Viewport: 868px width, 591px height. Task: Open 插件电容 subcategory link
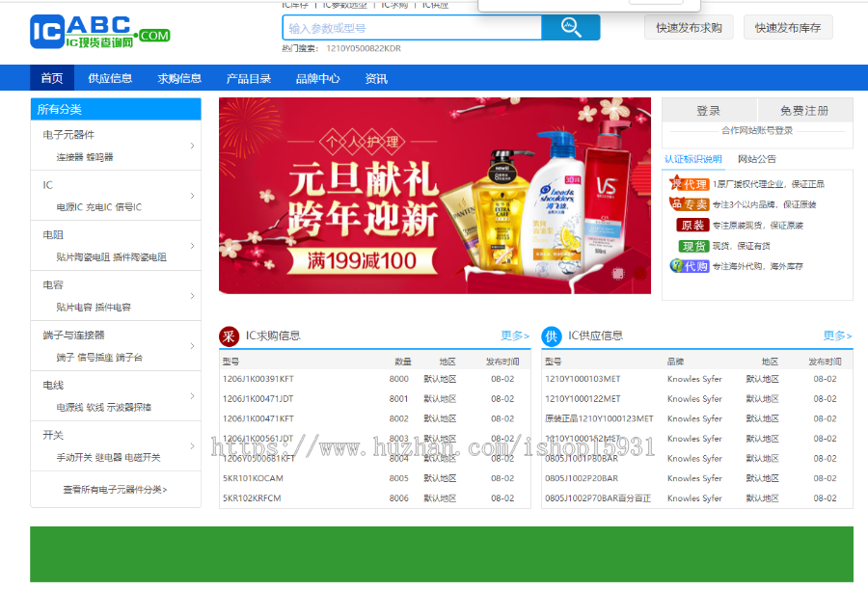coord(113,308)
